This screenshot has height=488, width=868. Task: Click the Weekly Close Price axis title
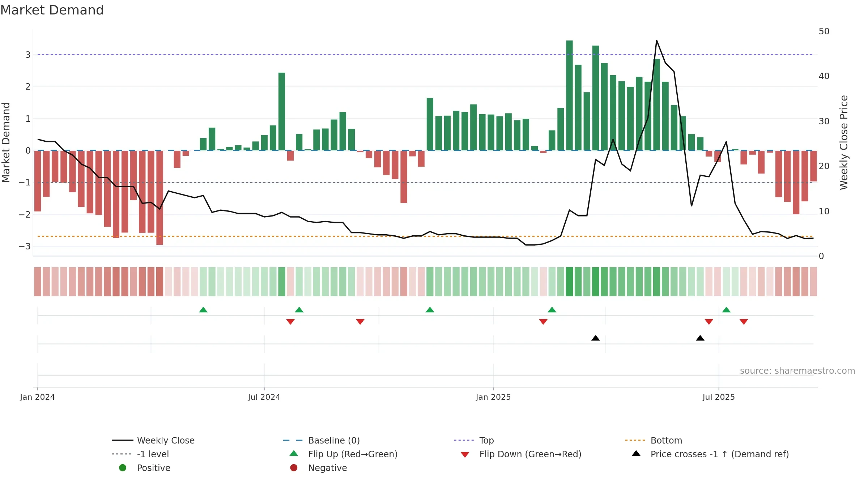coord(844,142)
